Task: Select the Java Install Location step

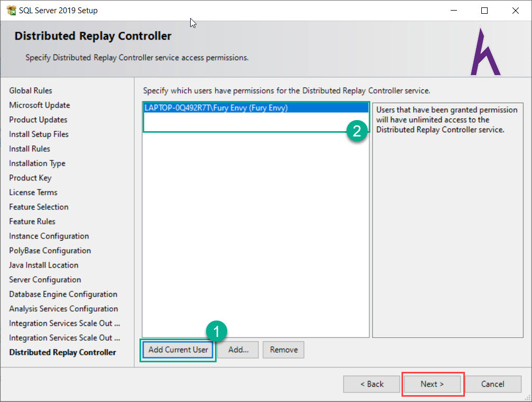Action: [x=44, y=265]
